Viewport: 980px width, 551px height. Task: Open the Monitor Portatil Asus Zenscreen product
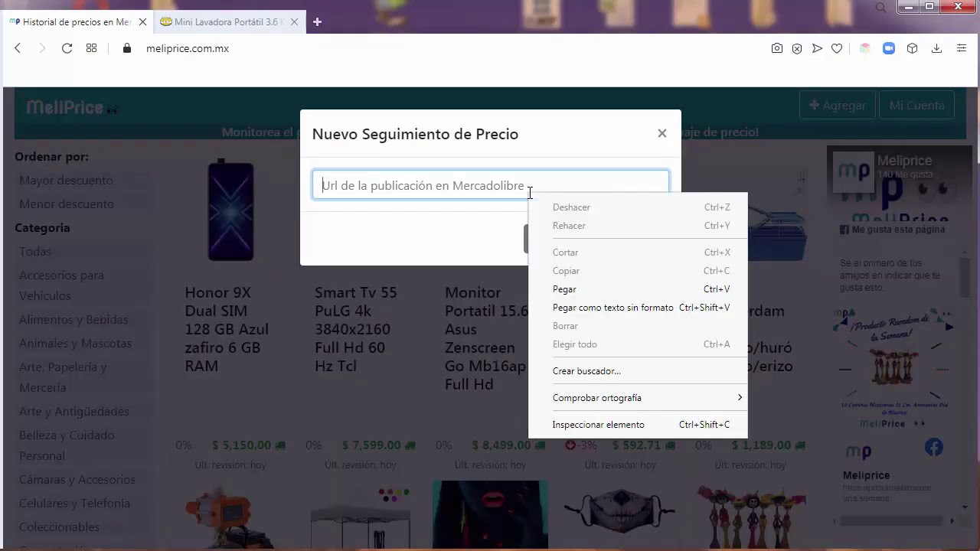coord(486,338)
